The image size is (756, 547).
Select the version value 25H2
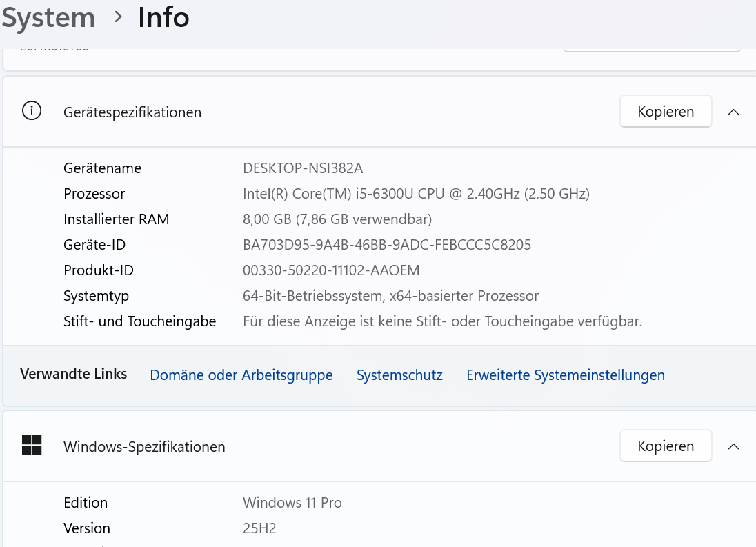[259, 528]
